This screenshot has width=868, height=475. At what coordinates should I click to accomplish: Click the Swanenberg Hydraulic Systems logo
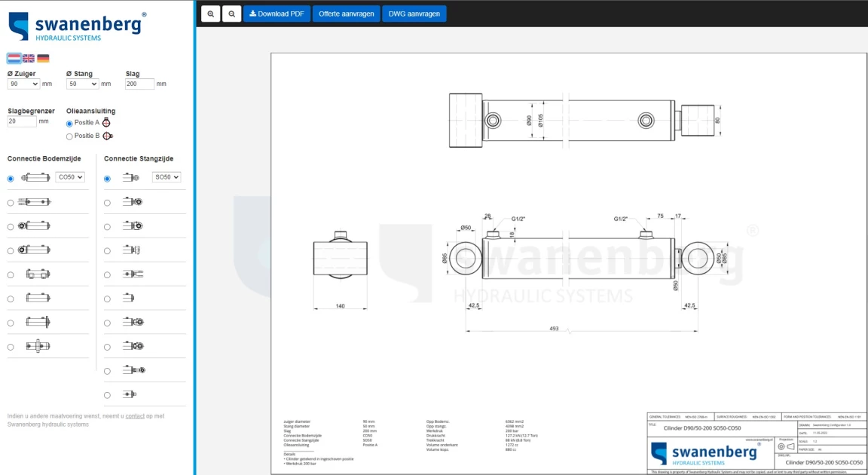coord(77,26)
